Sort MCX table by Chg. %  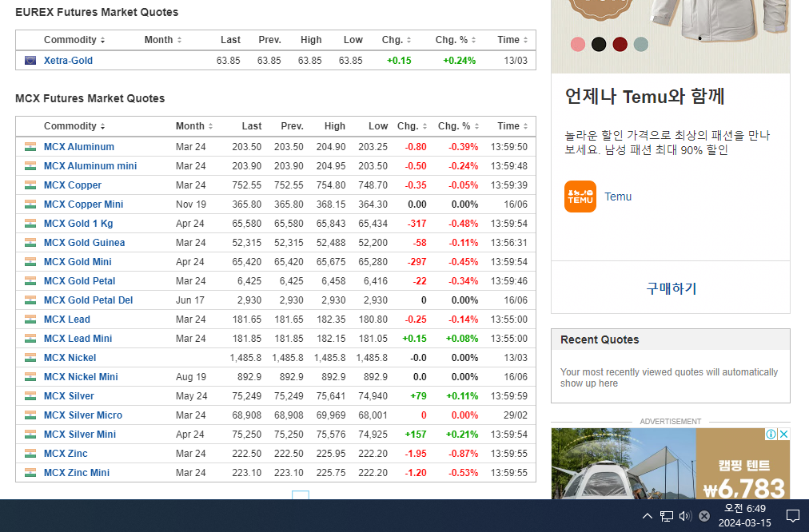[x=459, y=126]
